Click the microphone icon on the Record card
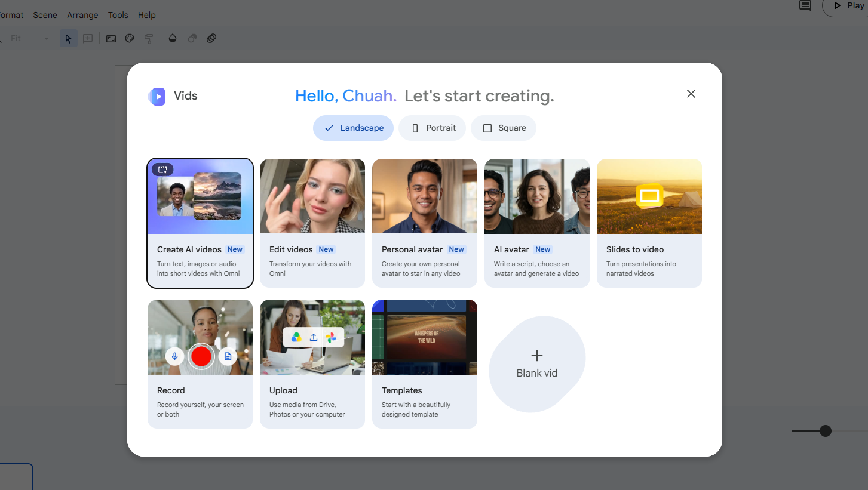Image resolution: width=868 pixels, height=490 pixels. pos(175,357)
